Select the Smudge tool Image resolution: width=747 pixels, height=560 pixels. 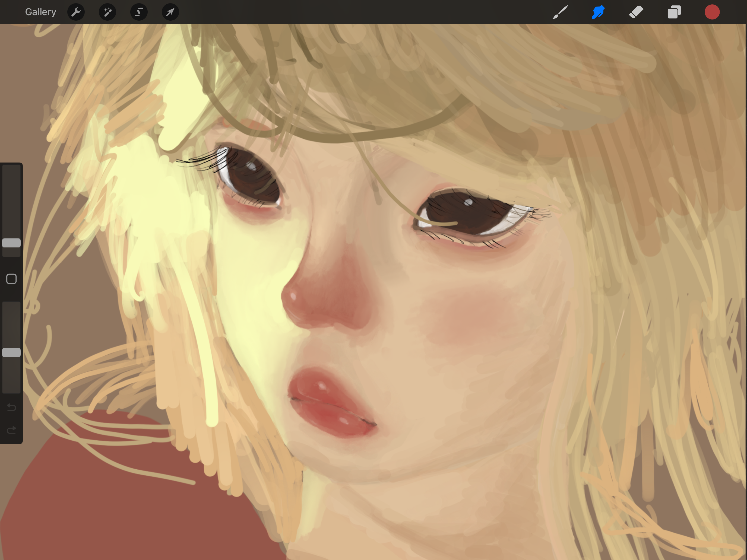click(x=598, y=12)
